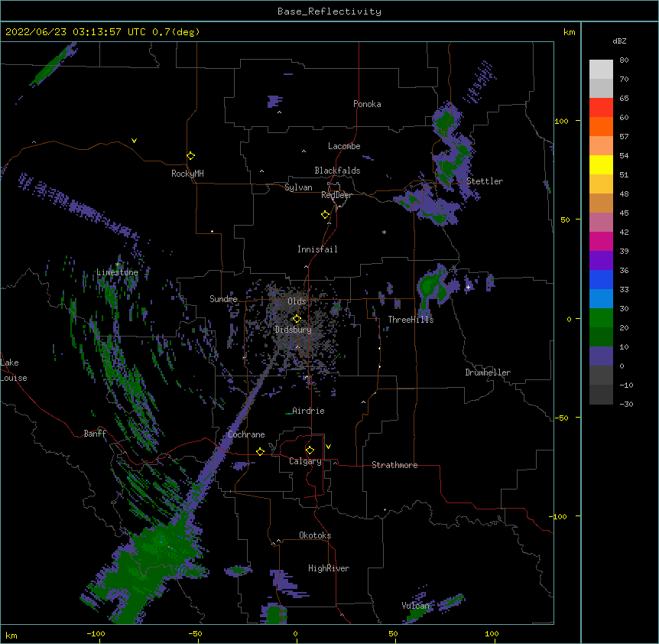The image size is (659, 644).
Task: Click the white asterisk above Limestone label
Action: click(x=118, y=265)
